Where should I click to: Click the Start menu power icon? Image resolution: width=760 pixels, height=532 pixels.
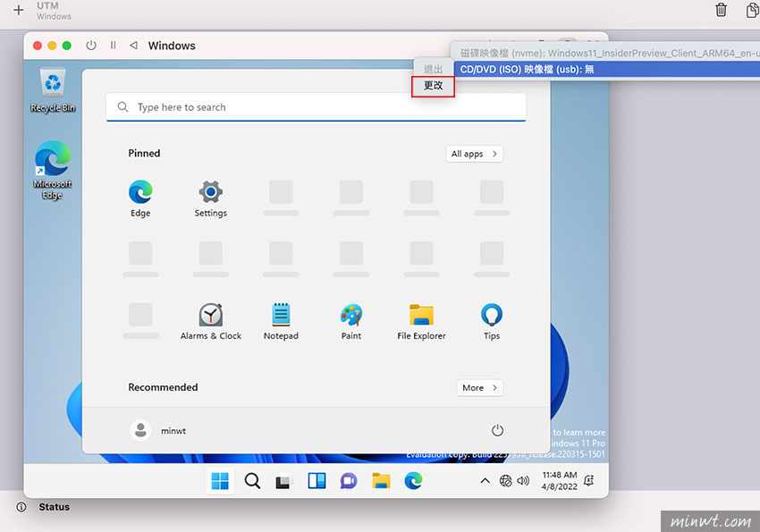point(497,430)
